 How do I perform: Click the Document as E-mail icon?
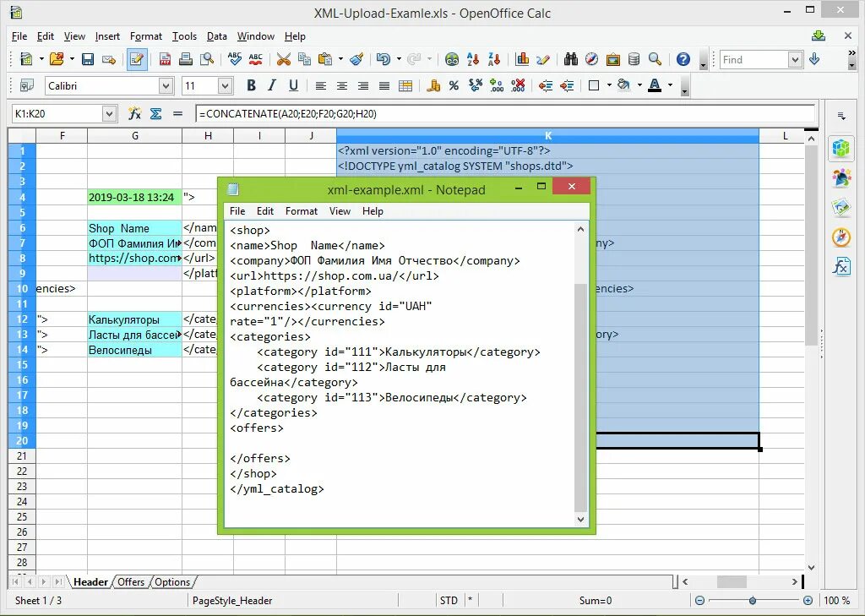pos(109,59)
